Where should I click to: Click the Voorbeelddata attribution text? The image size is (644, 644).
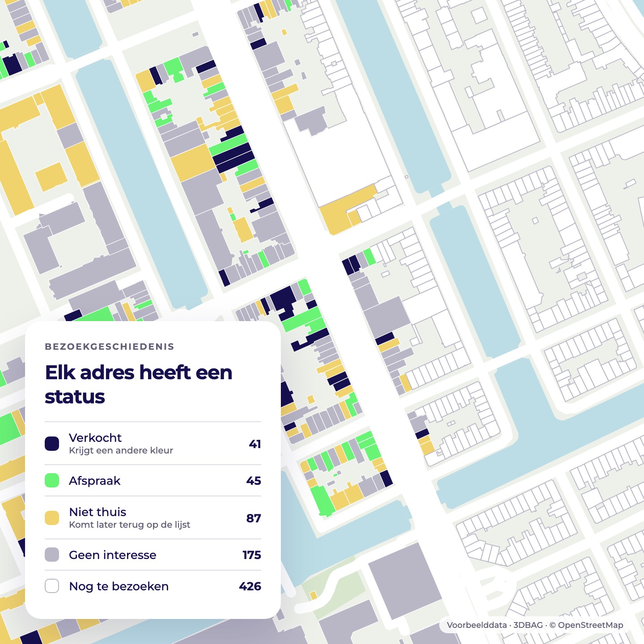(x=477, y=625)
